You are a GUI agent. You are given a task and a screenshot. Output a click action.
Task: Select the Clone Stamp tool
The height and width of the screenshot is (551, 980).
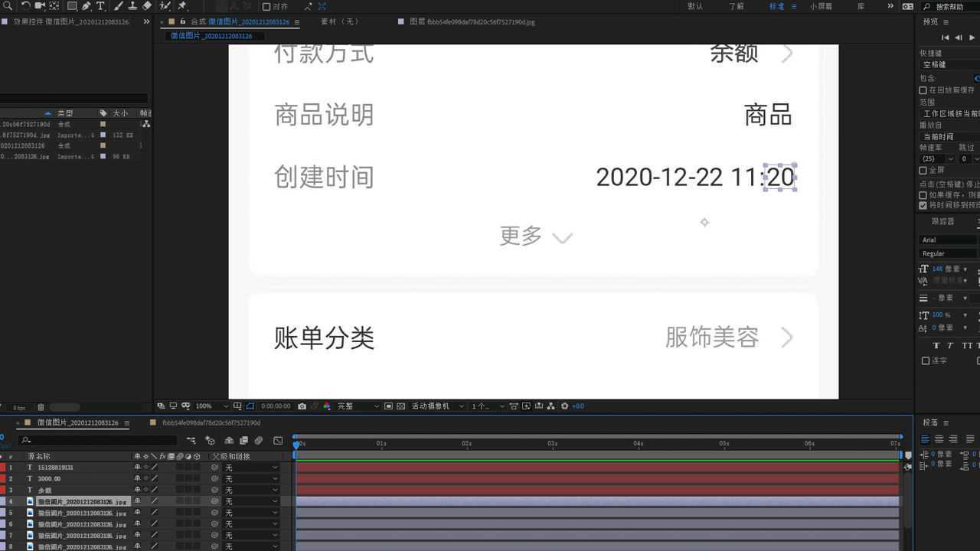coord(132,5)
